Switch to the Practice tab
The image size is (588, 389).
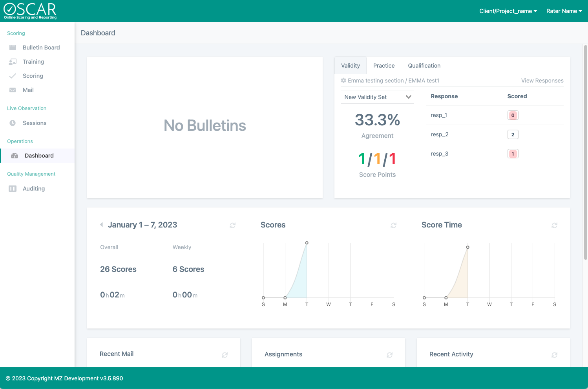point(383,66)
